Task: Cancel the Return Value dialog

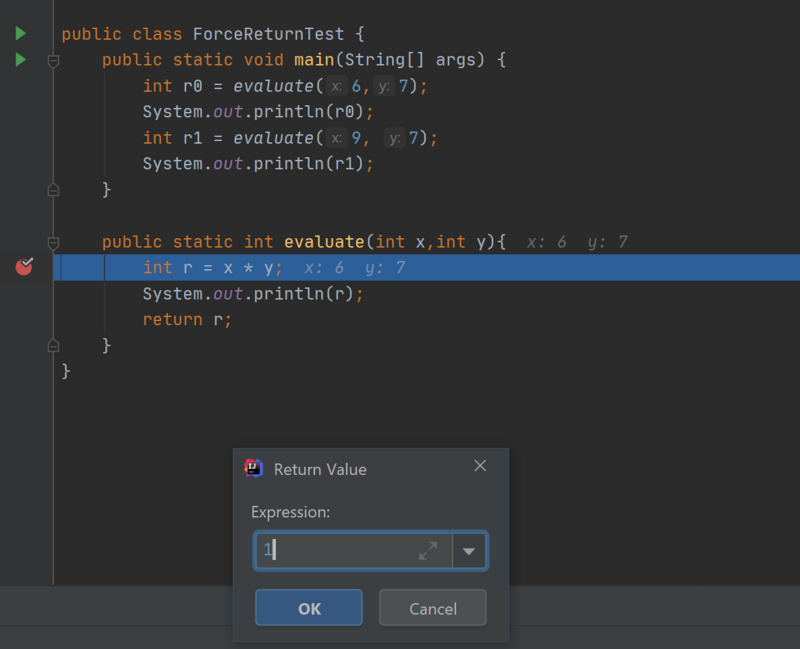Action: click(433, 608)
